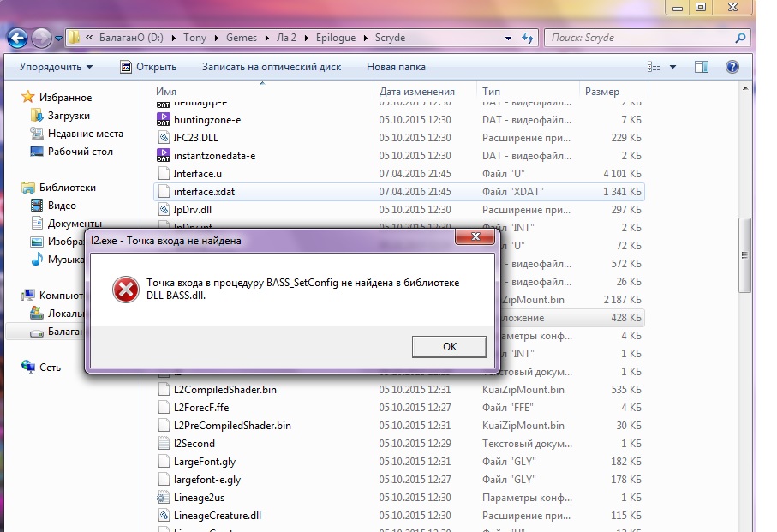Screen dimensions: 777x532
Task: Click the refresh address bar icon
Action: (528, 38)
